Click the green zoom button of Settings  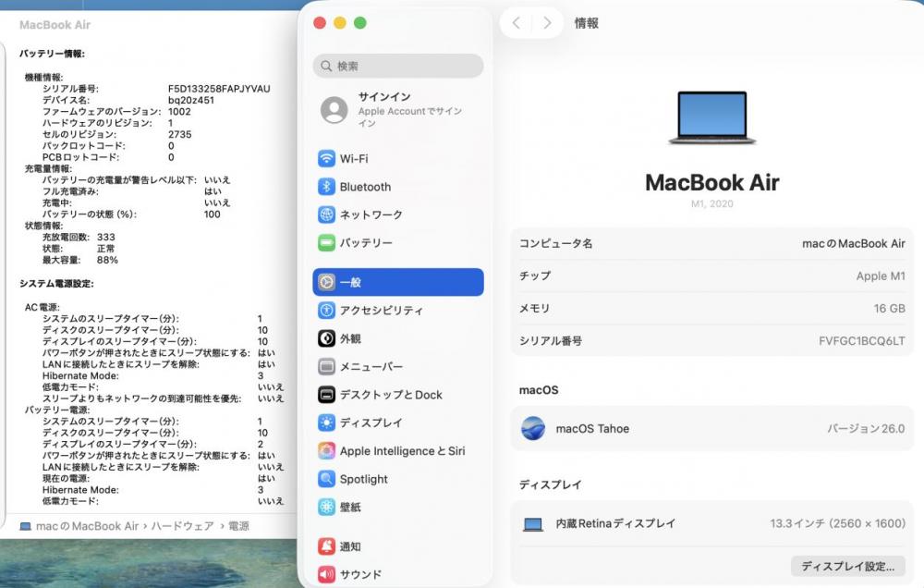tap(360, 23)
